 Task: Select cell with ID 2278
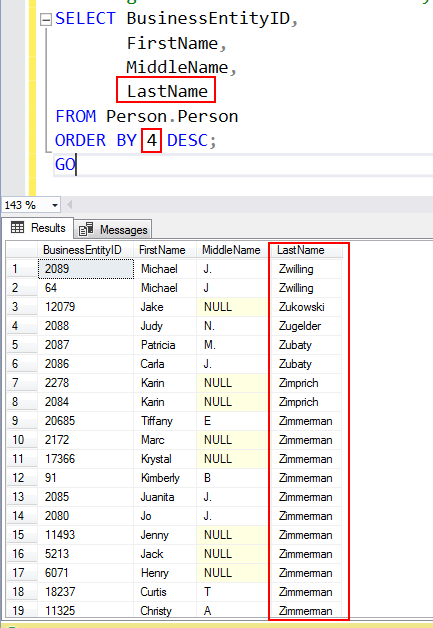pos(86,383)
